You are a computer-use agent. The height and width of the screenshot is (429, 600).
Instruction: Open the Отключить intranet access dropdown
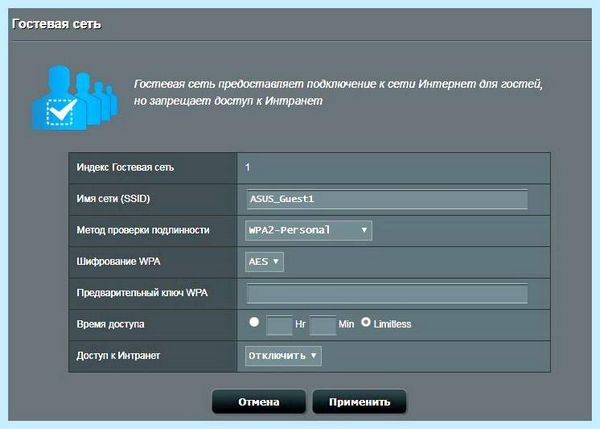[283, 356]
